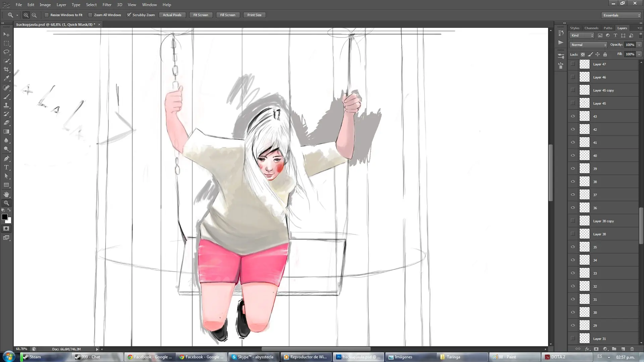Enable Zoom All Windows checkbox
The width and height of the screenshot is (644, 362).
click(90, 15)
